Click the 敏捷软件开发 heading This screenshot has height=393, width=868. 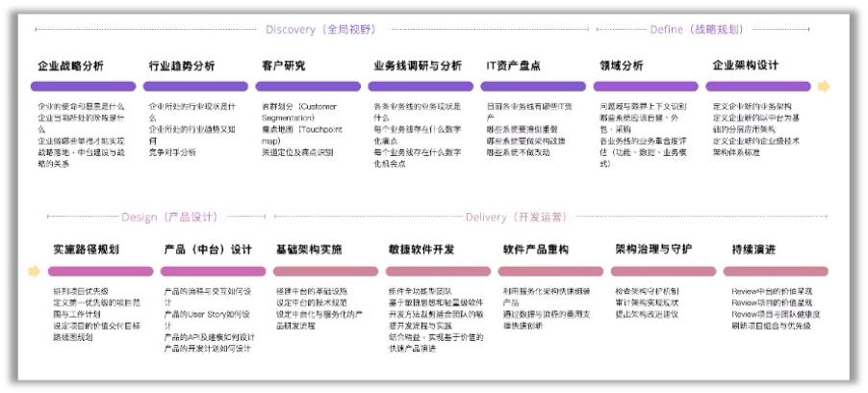[x=421, y=249]
